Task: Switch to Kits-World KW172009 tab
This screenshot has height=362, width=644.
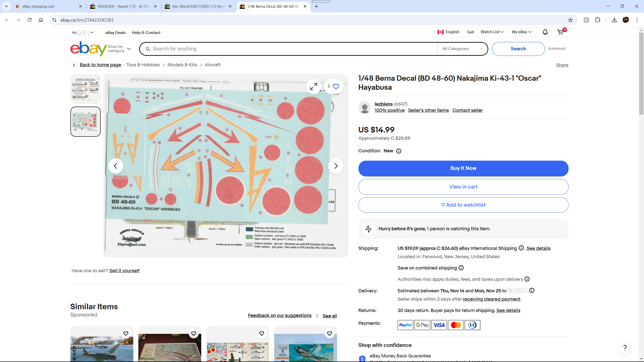Action: point(198,6)
